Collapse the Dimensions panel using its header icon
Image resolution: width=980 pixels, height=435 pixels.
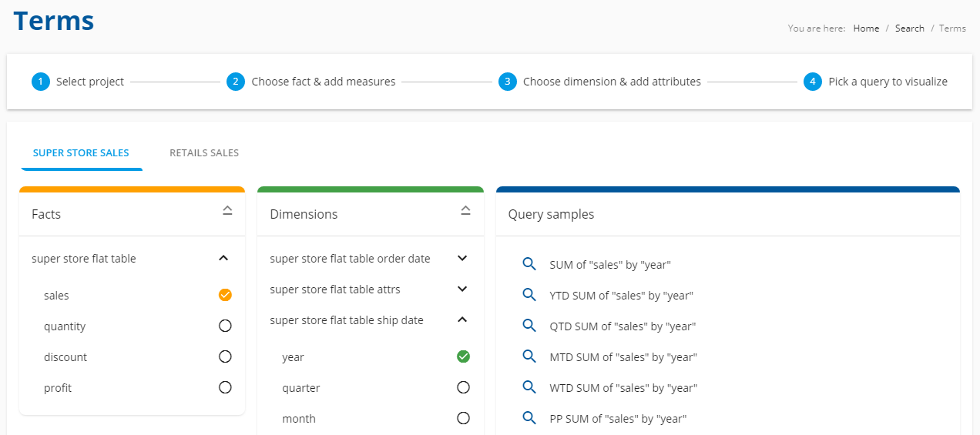[465, 210]
